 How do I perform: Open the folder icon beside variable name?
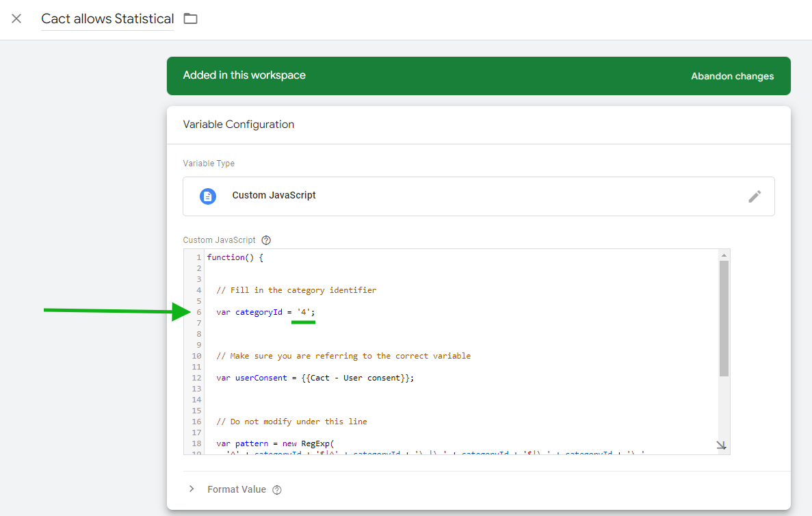pyautogui.click(x=191, y=18)
